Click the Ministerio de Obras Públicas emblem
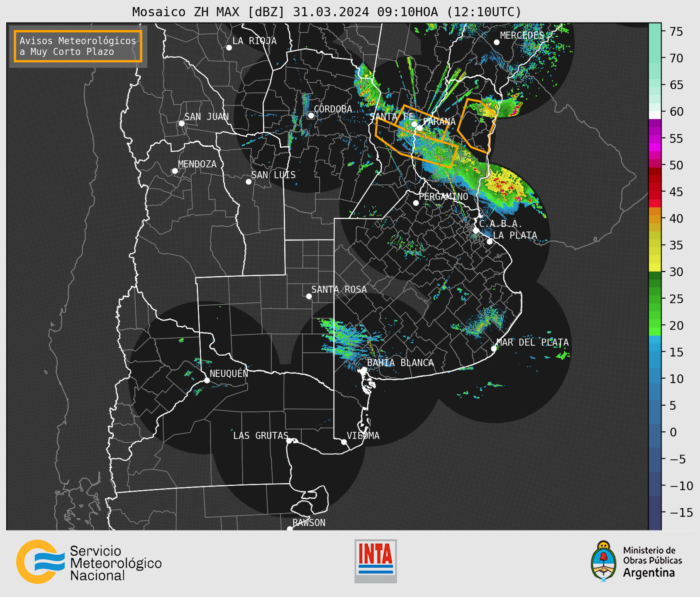Viewport: 700px width, 597px height. click(x=604, y=561)
